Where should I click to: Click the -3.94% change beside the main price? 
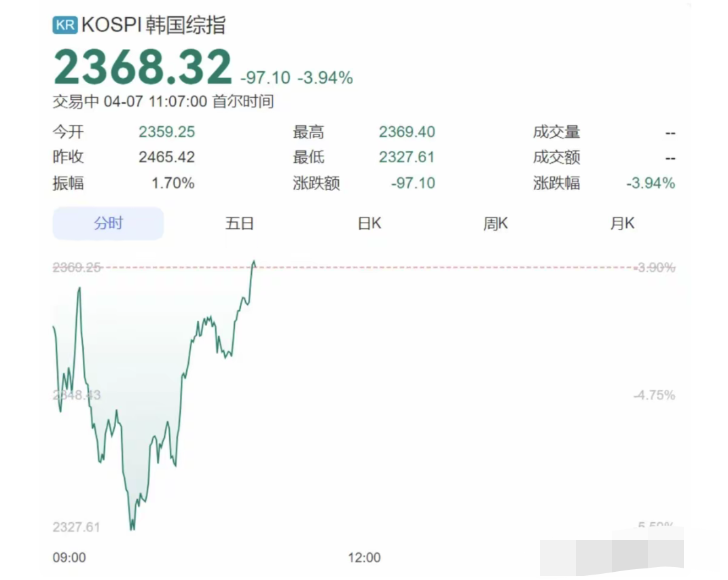tap(325, 78)
